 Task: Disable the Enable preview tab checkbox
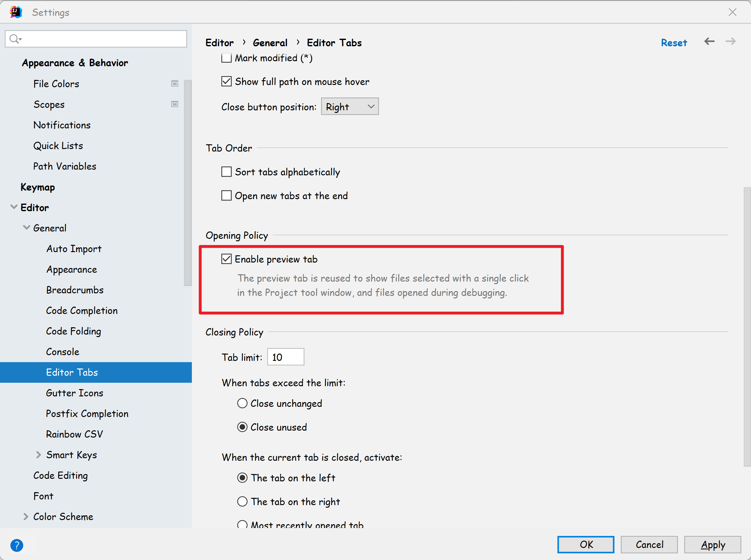226,259
